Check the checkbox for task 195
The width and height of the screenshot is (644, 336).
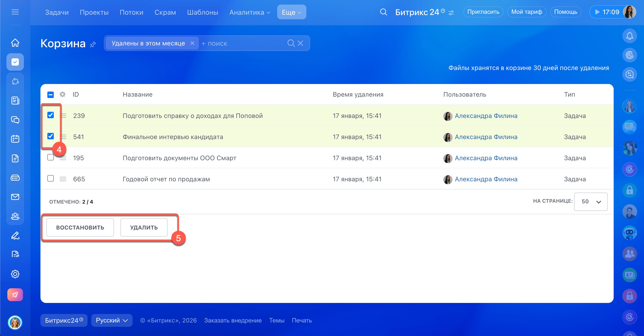tap(51, 157)
